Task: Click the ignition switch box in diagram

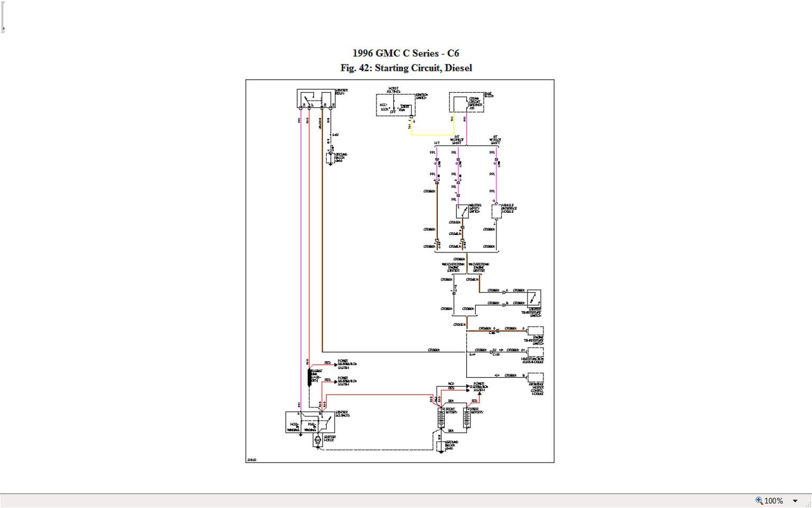Action: coord(395,105)
